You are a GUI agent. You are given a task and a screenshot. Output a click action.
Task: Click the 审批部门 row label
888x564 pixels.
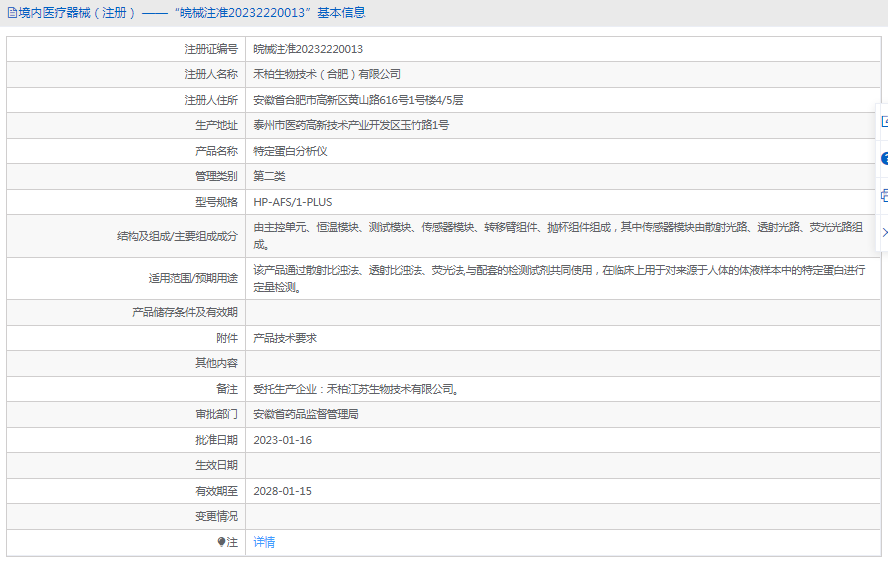coord(216,414)
